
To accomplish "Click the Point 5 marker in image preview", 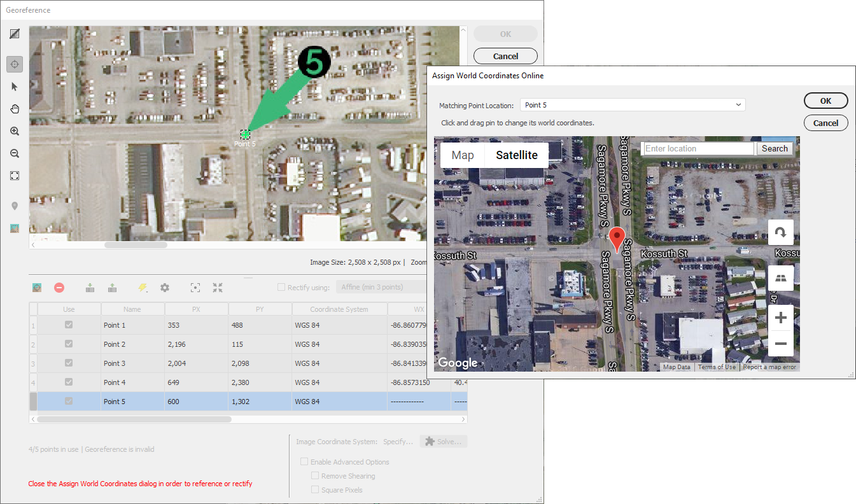I will click(246, 134).
